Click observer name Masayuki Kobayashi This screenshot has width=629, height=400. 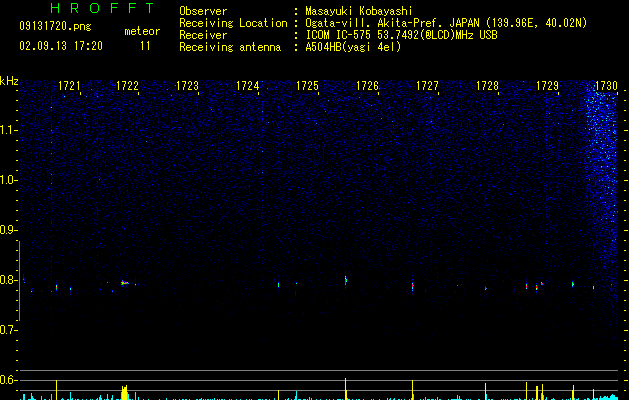click(359, 11)
